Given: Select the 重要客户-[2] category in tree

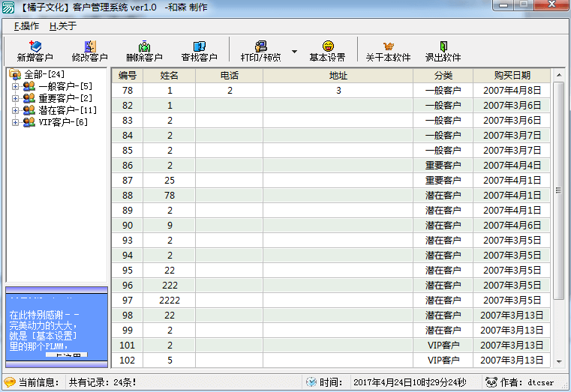Looking at the screenshot, I should coord(65,98).
